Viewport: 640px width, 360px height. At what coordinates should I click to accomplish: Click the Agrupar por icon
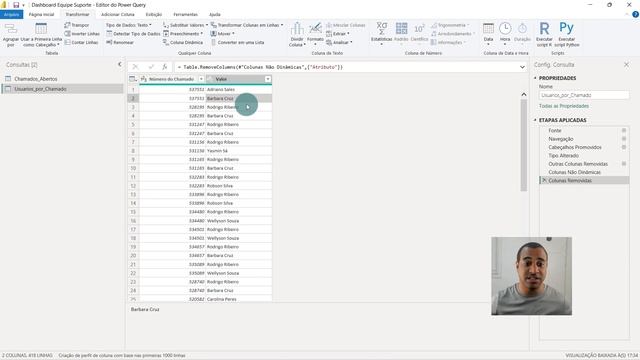pos(11,29)
